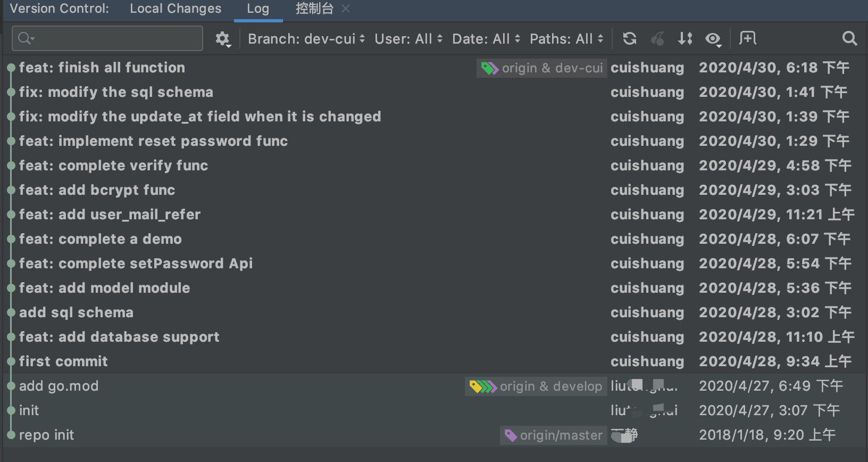Open the eye quick settings icon

713,38
